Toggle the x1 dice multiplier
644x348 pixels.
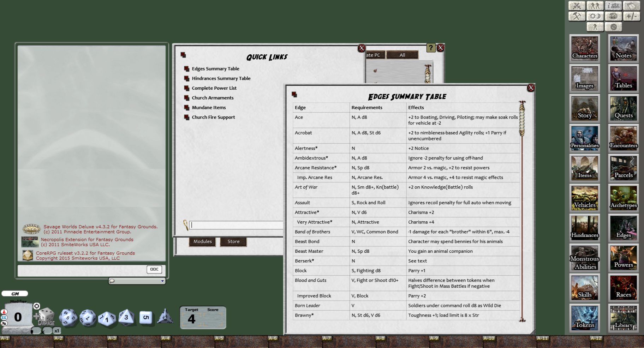tap(56, 331)
